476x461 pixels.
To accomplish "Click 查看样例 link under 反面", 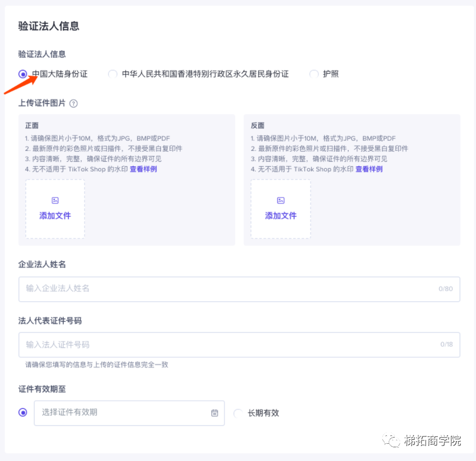I will point(369,169).
